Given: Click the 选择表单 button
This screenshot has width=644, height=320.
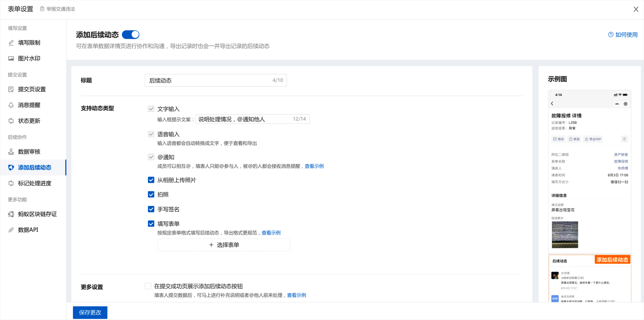Looking at the screenshot, I should [x=224, y=245].
